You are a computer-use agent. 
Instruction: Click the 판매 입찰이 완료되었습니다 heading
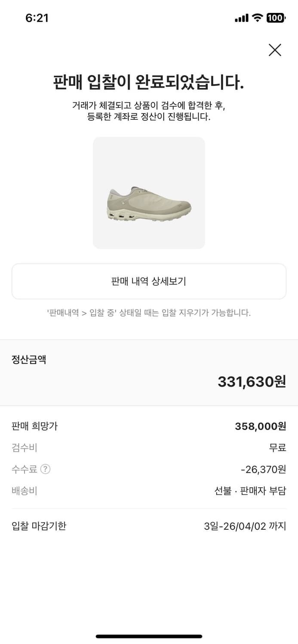[x=149, y=82]
